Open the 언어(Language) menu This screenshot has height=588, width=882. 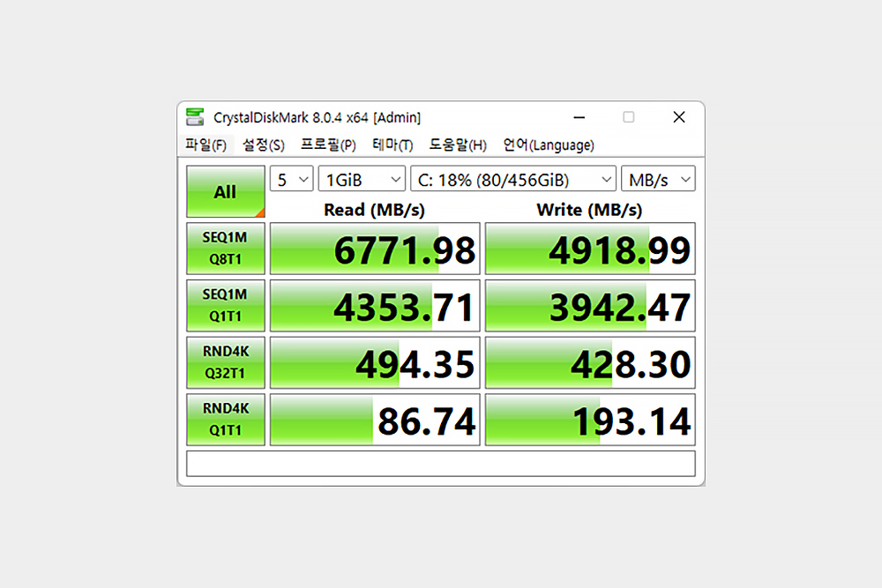(549, 145)
